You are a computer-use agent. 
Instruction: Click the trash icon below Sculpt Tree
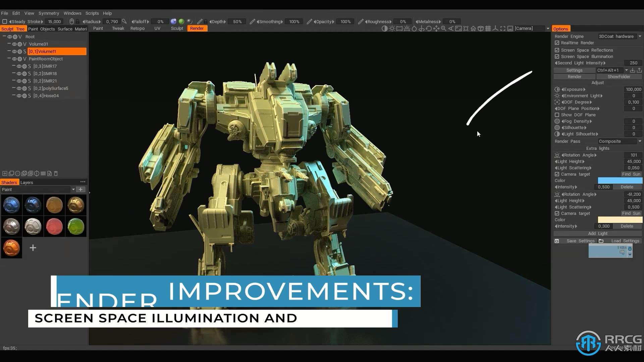pyautogui.click(x=56, y=174)
